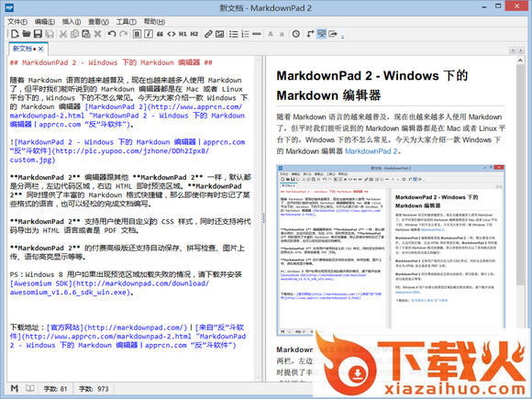
Task: Open the 查看(V) menu
Action: [99, 22]
